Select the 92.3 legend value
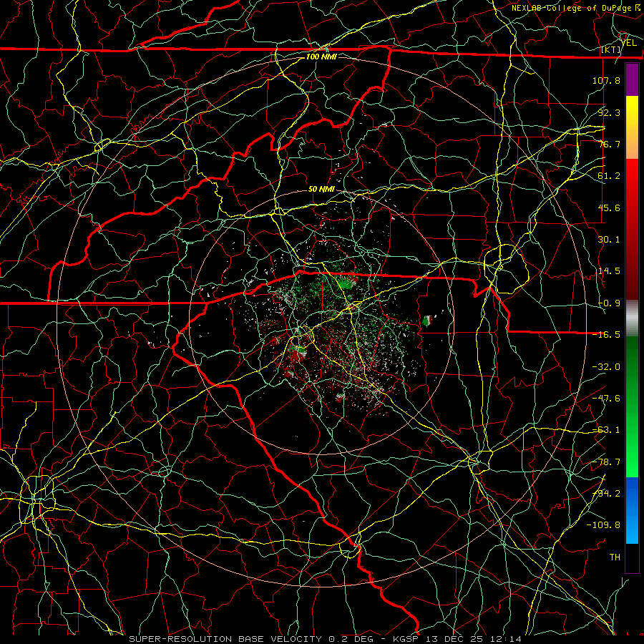644x644 pixels. 609,112
